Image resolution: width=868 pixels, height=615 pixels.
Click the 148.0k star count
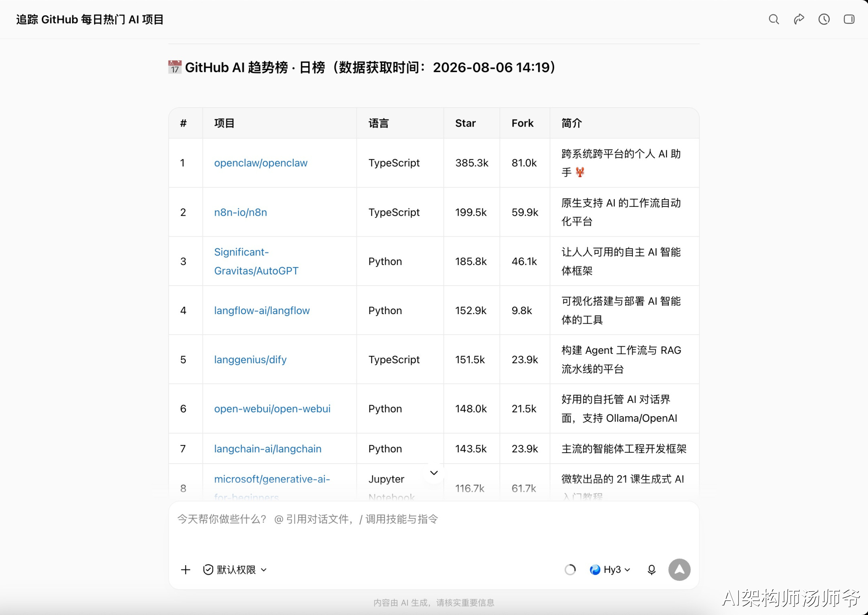click(x=471, y=409)
